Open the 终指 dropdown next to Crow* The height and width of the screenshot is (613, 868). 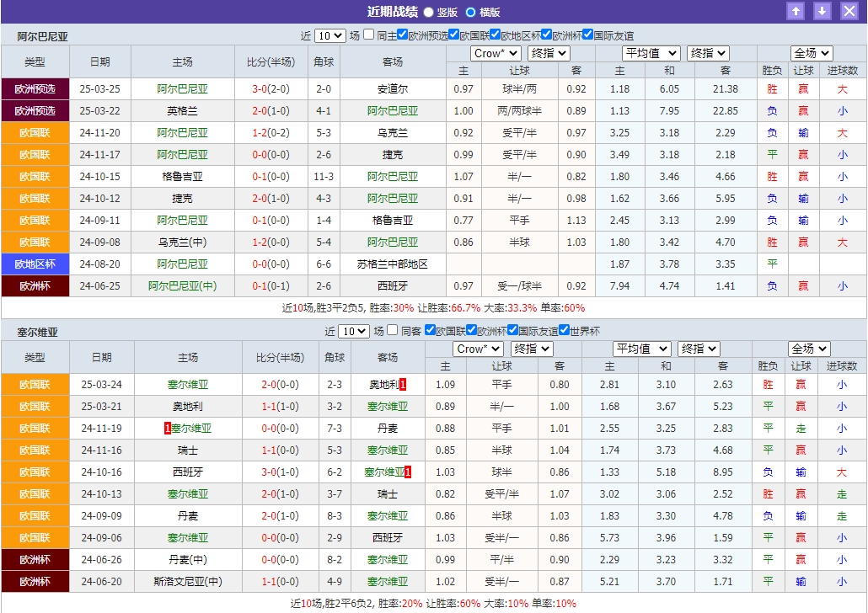tap(549, 53)
